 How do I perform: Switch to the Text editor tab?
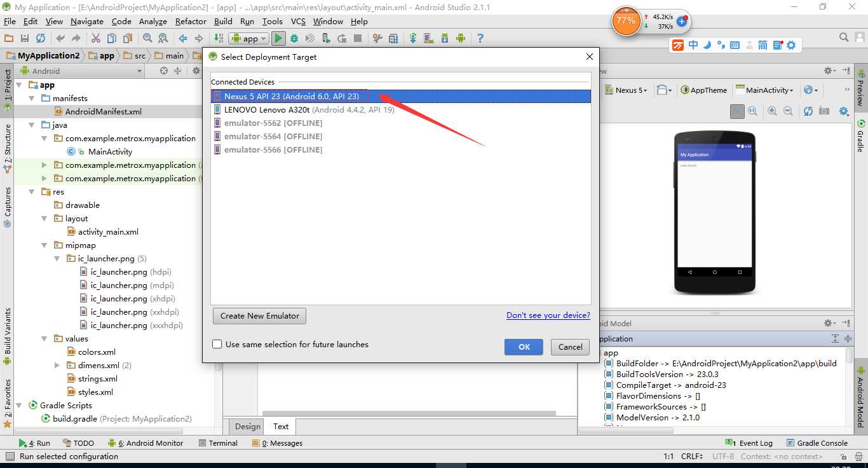[x=281, y=427]
